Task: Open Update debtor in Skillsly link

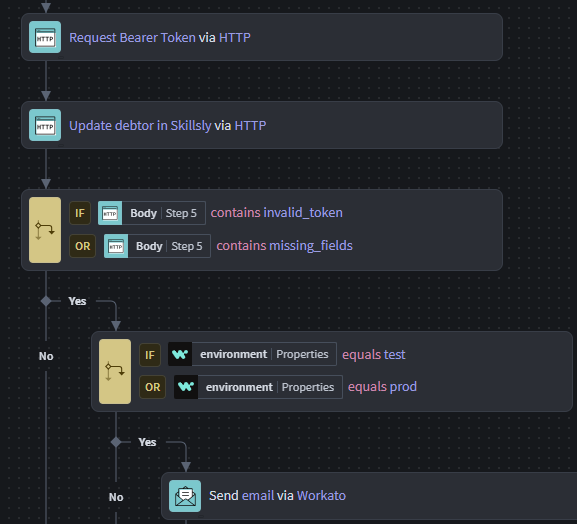Action: tap(140, 125)
